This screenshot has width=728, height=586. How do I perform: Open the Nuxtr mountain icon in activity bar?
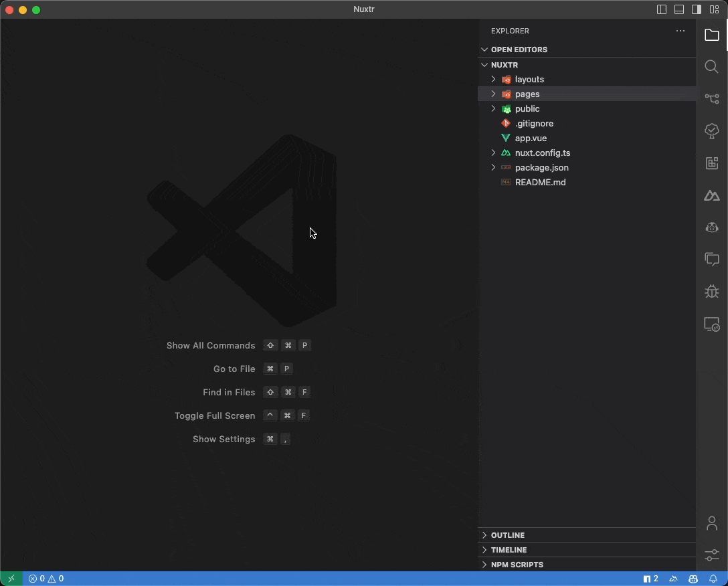pos(711,195)
